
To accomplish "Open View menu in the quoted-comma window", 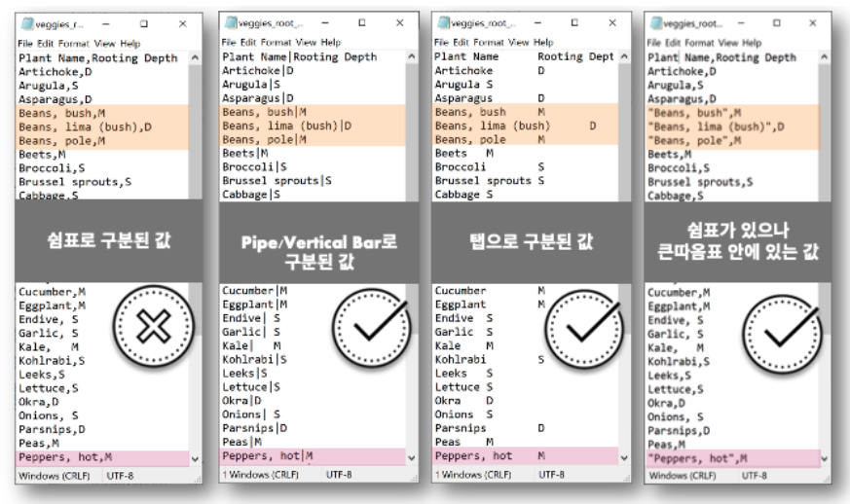I will 728,43.
